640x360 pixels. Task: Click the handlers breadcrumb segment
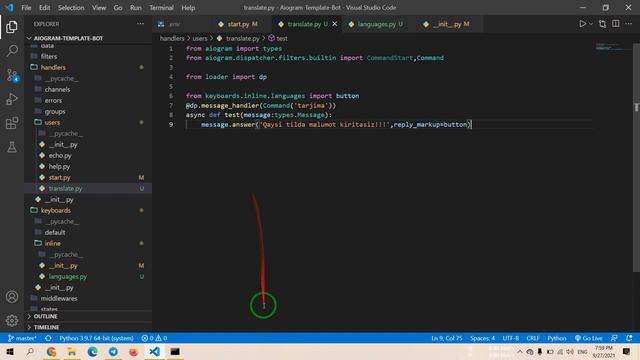172,38
